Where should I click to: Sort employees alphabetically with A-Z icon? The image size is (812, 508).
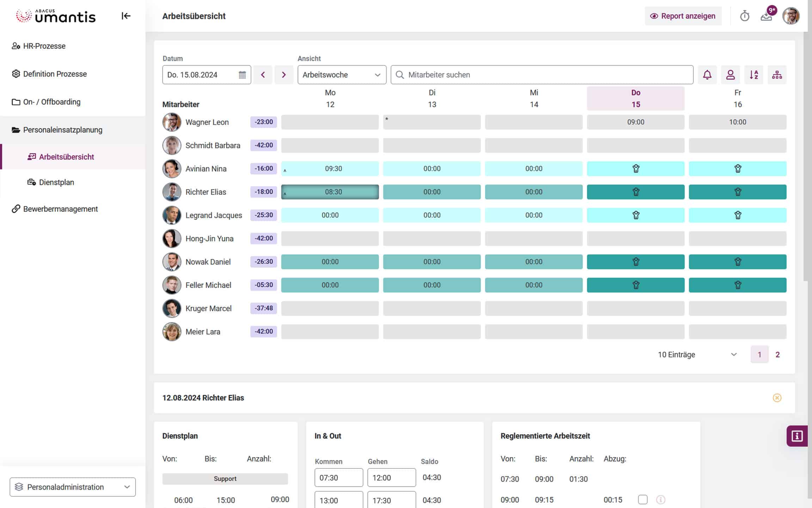[753, 74]
